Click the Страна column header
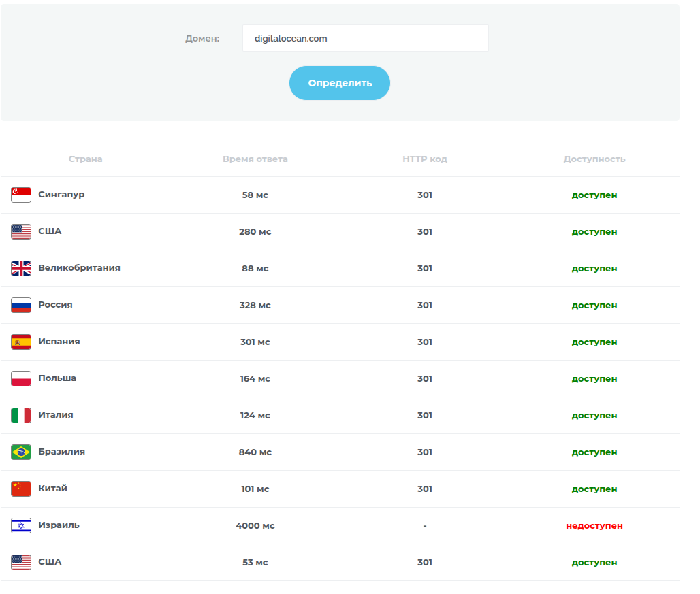Viewport: 700px width, 594px height. tap(85, 159)
